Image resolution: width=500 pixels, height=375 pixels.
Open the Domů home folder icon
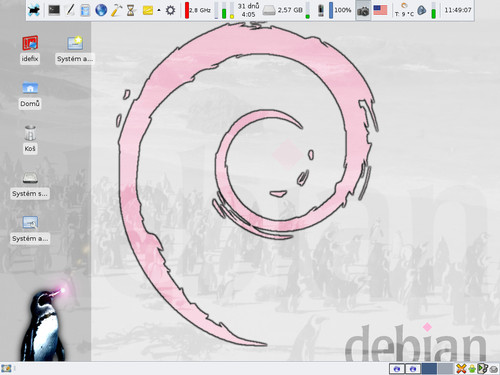pos(30,95)
